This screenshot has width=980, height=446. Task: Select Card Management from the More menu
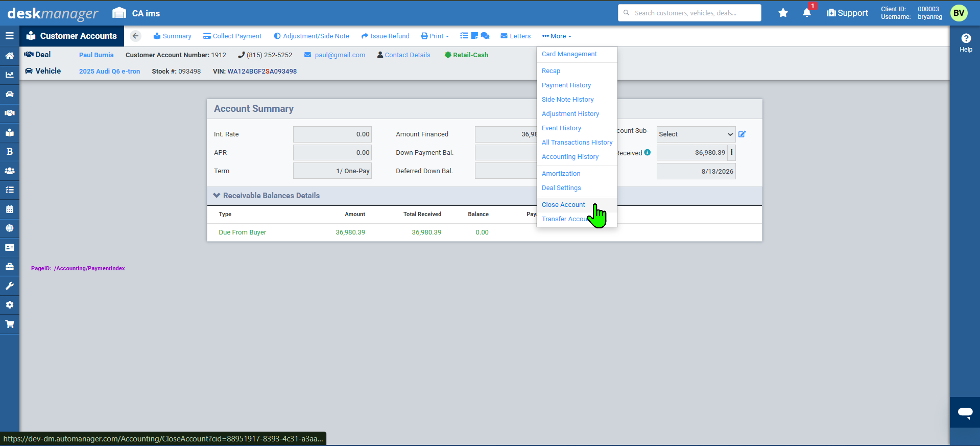pos(569,54)
